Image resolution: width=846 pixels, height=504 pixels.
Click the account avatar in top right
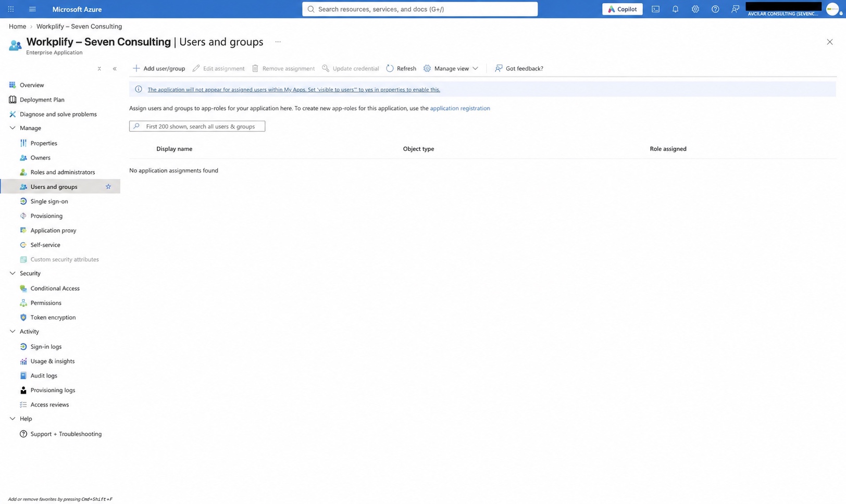tap(832, 9)
